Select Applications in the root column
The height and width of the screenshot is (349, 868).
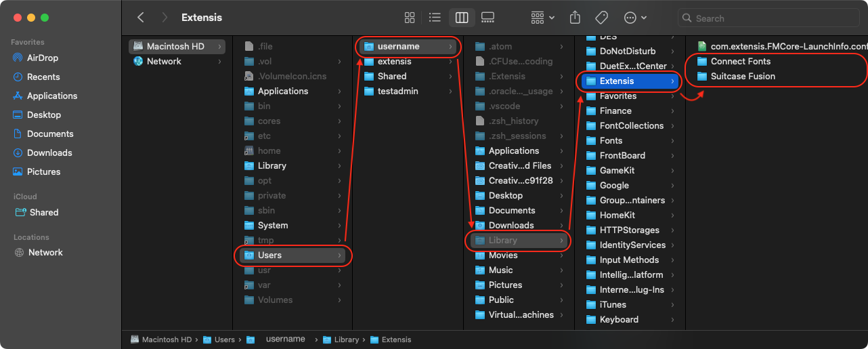click(x=293, y=91)
